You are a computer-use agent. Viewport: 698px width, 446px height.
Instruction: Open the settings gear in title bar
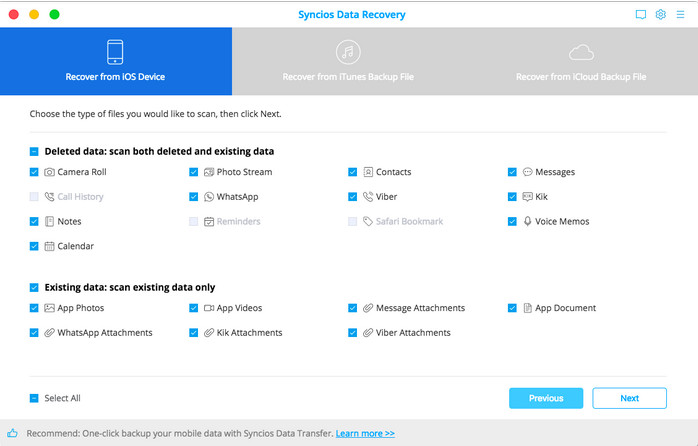tap(660, 15)
